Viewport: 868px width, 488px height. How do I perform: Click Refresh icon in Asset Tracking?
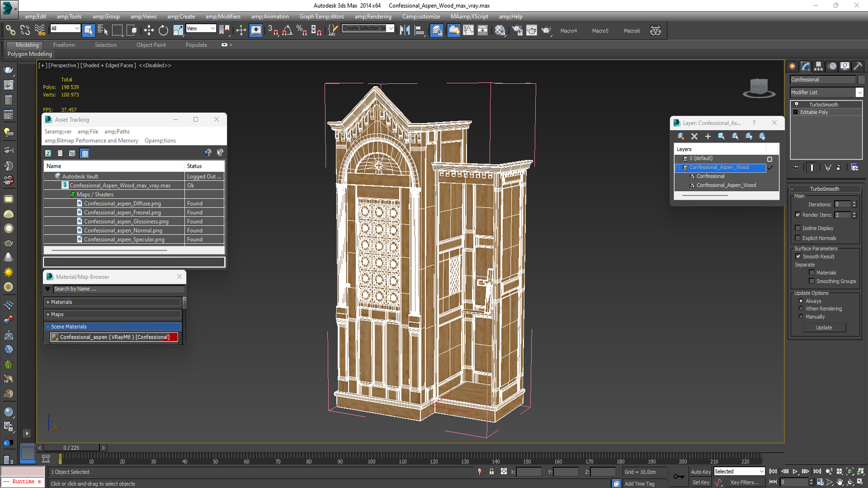pos(48,153)
